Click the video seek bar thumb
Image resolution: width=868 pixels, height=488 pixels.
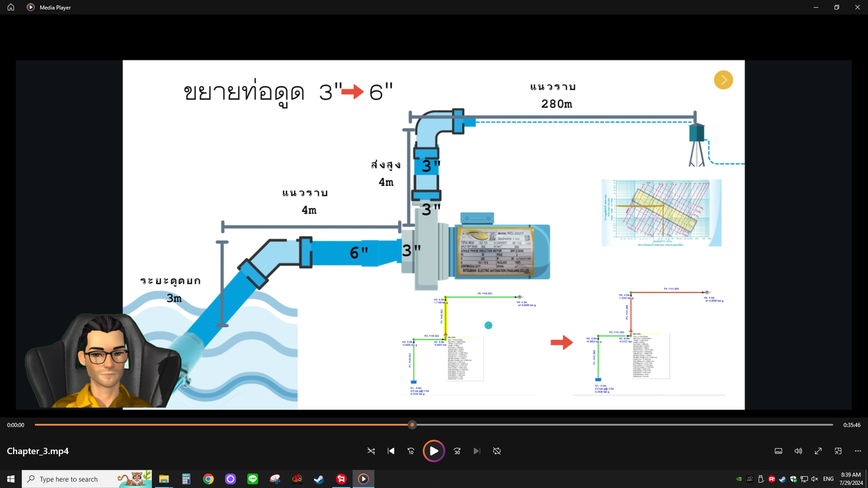coord(412,425)
